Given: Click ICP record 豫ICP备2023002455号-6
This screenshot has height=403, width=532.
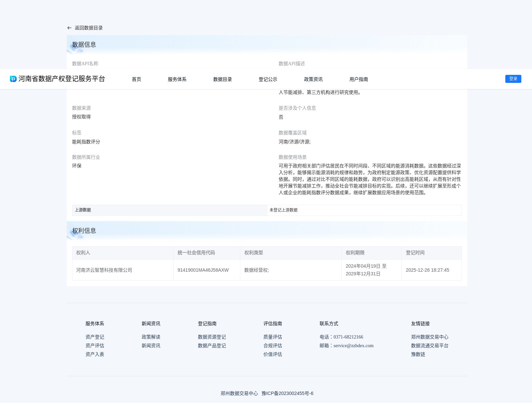Looking at the screenshot, I should [287, 393].
